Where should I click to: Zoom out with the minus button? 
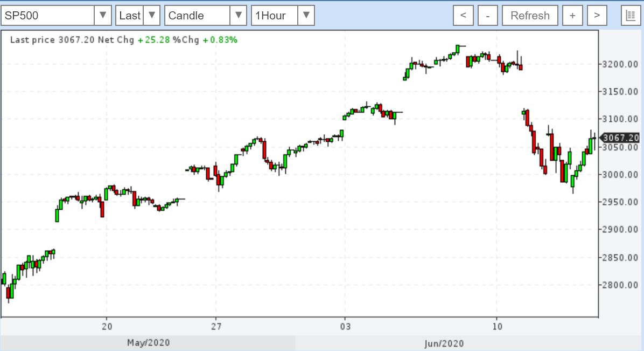pos(488,16)
